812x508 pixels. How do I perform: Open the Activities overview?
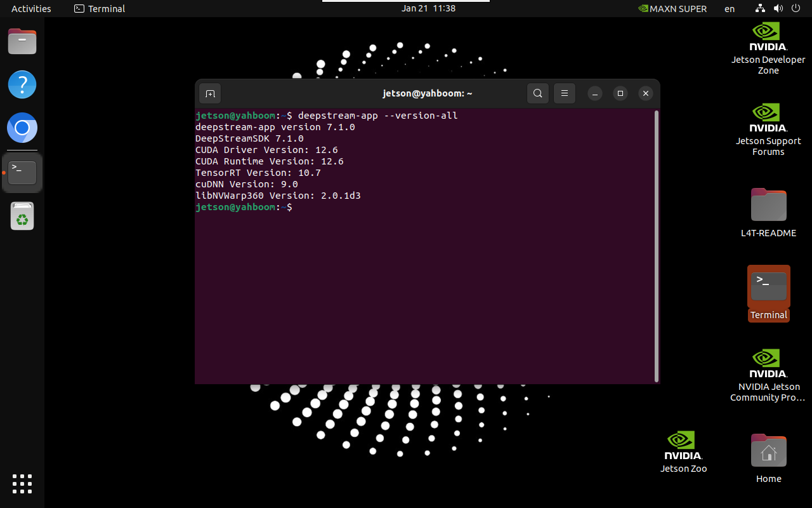pyautogui.click(x=31, y=9)
